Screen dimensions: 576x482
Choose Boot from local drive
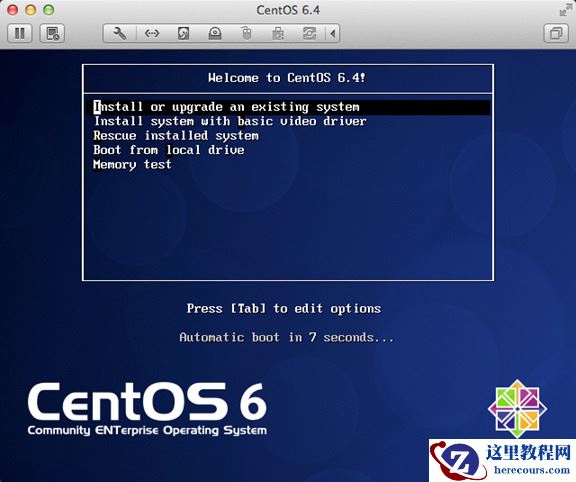click(x=169, y=150)
